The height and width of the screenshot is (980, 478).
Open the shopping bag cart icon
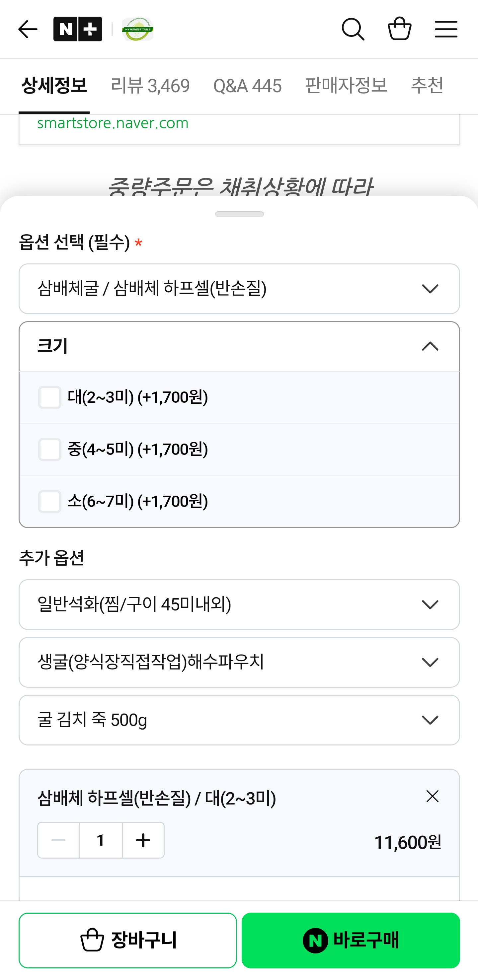click(x=399, y=28)
